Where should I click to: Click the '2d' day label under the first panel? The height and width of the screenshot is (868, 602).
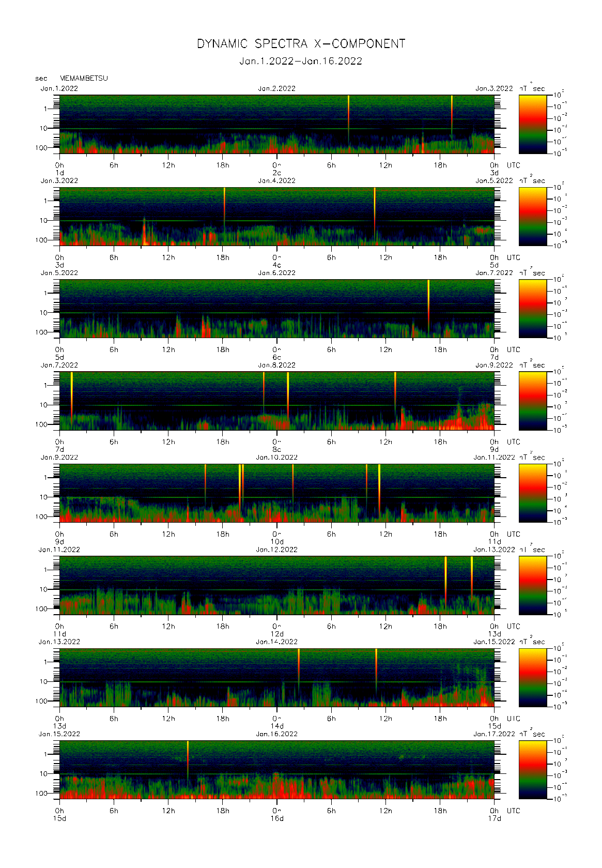tap(277, 173)
